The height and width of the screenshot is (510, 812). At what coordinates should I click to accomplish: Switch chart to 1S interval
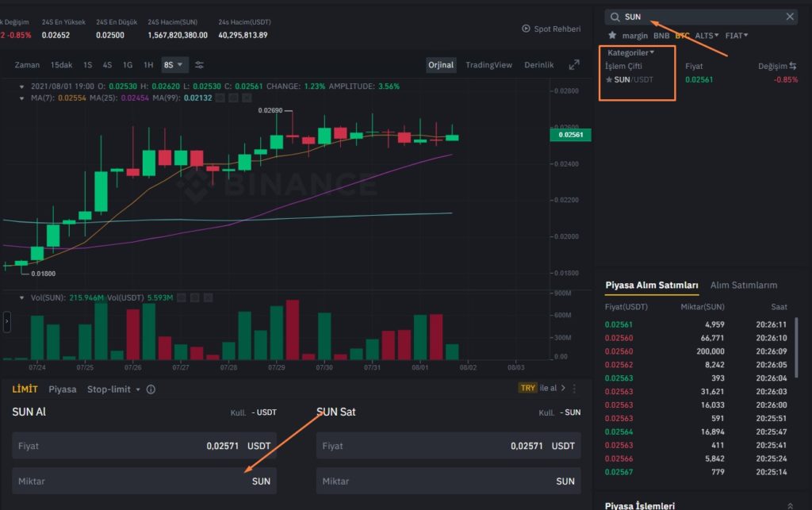click(87, 65)
